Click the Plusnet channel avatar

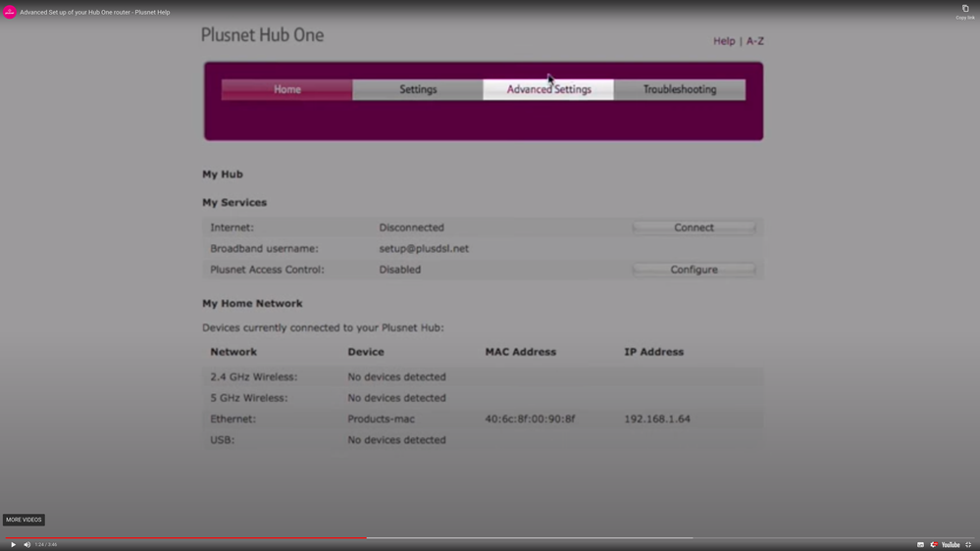[x=10, y=12]
